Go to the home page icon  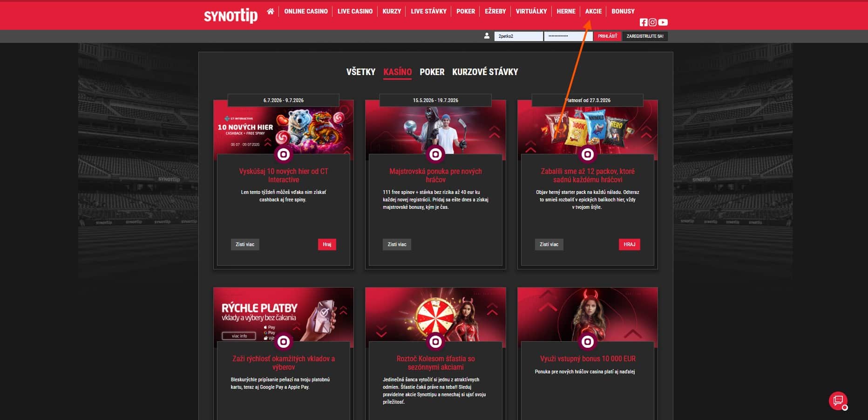[x=270, y=11]
